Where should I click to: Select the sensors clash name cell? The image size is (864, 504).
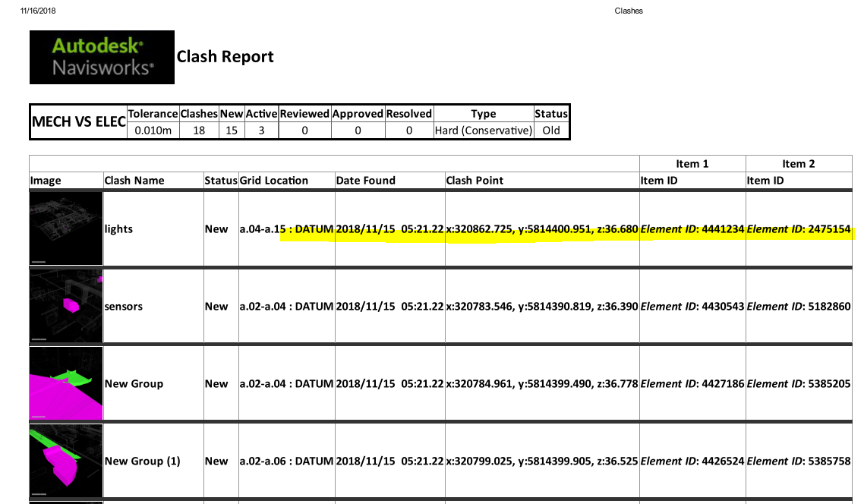(124, 307)
